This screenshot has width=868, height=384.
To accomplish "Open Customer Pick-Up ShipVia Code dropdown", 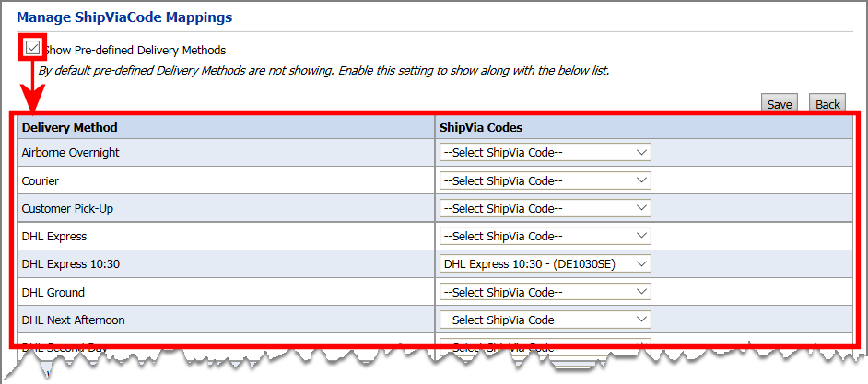I will pyautogui.click(x=545, y=208).
